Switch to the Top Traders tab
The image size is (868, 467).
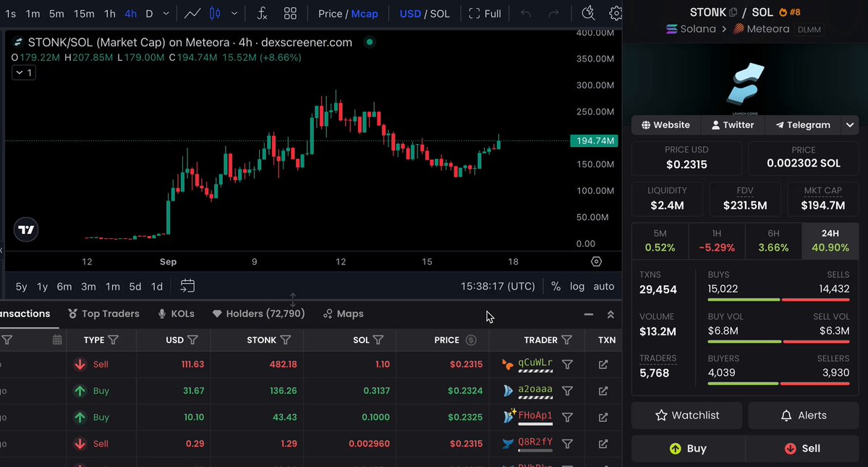[105, 314]
